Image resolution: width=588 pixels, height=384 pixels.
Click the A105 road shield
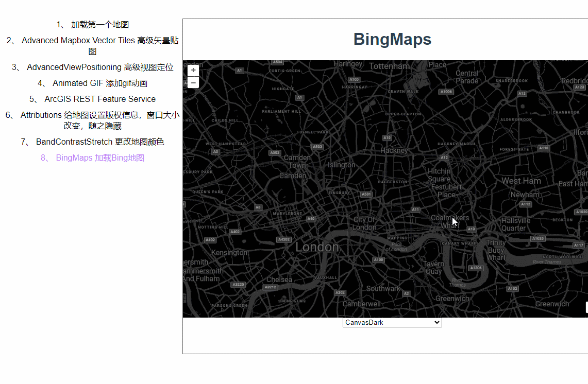click(354, 79)
